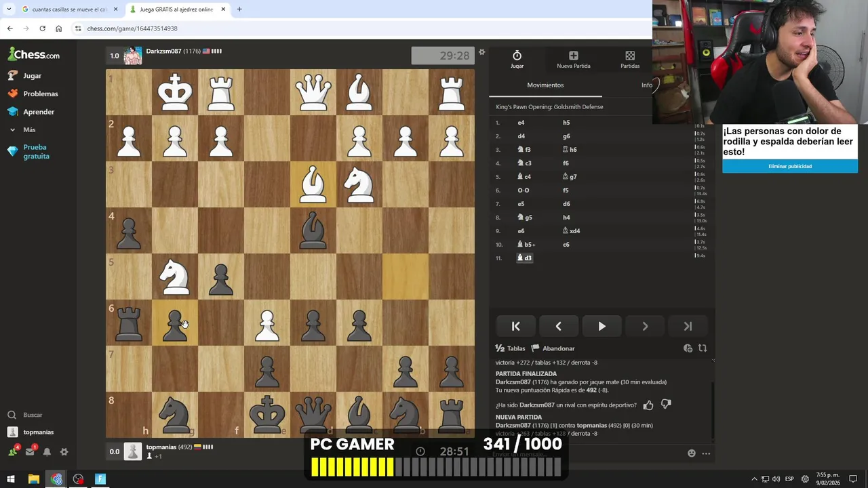Go forward one move

click(645, 327)
